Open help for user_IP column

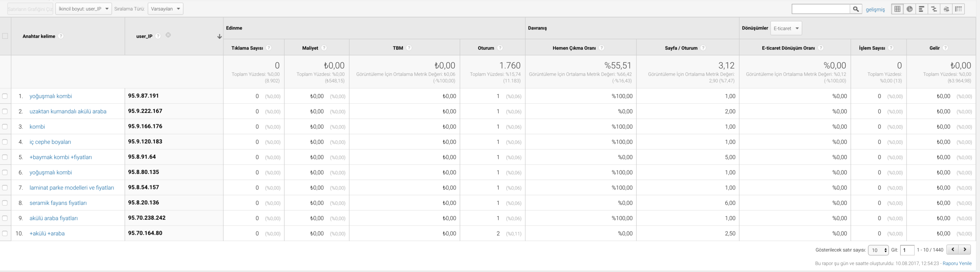(x=158, y=36)
